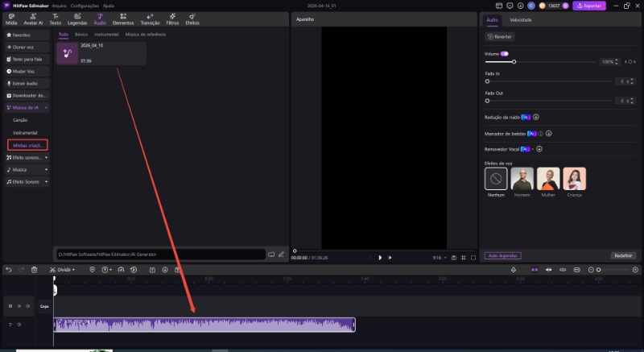Viewport: 644px width, 352px height.
Task: Click the Auto-legendas button
Action: pyautogui.click(x=502, y=255)
